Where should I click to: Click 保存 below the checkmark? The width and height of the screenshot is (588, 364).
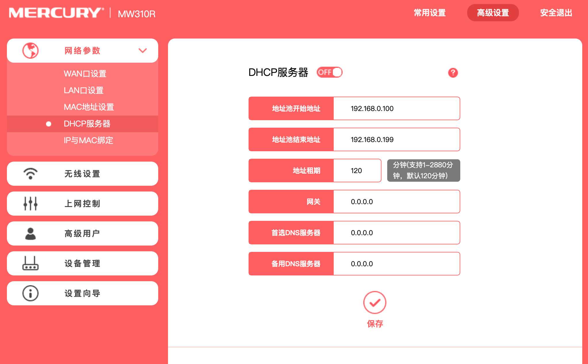[374, 324]
